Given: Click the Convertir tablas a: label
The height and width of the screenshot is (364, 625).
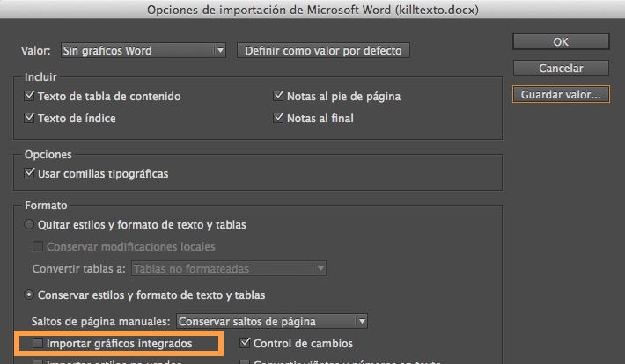Looking at the screenshot, I should tap(79, 269).
